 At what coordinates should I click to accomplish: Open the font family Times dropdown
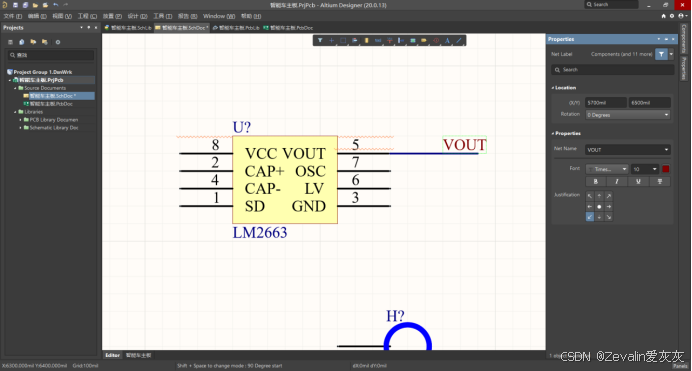click(607, 169)
